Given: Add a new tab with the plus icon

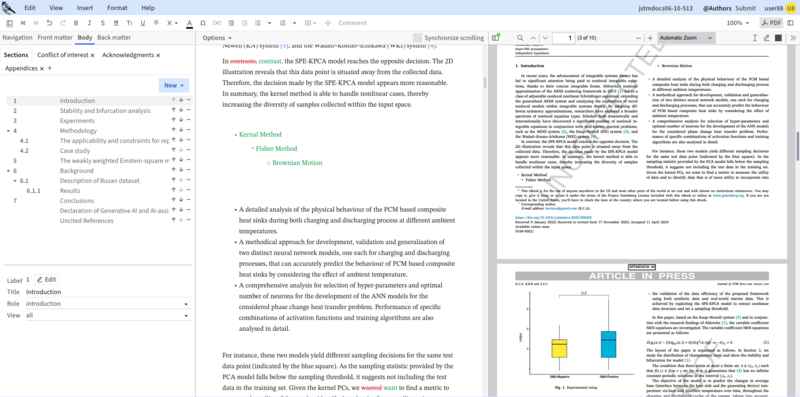Looking at the screenshot, I should tap(50, 68).
